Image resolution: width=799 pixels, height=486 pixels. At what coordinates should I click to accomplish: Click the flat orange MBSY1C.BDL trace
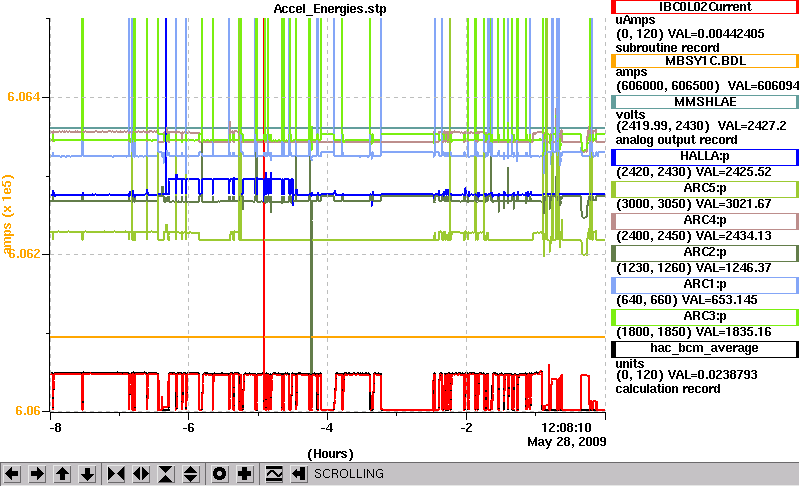coord(327,337)
